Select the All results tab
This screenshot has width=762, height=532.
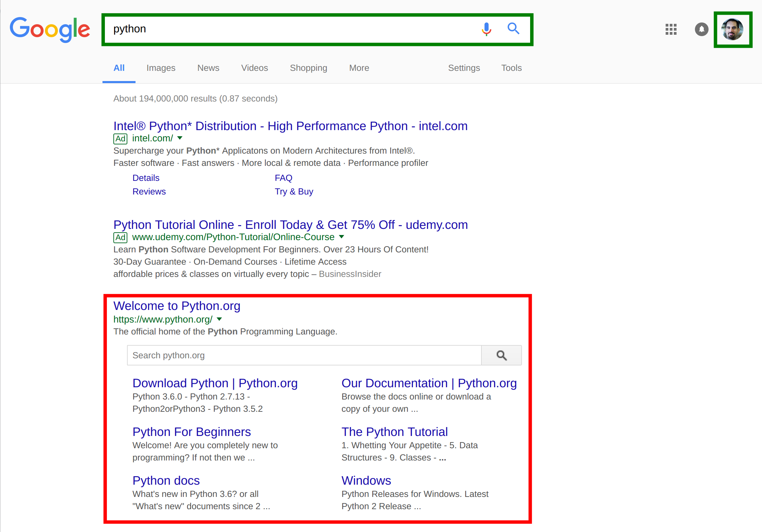(119, 68)
